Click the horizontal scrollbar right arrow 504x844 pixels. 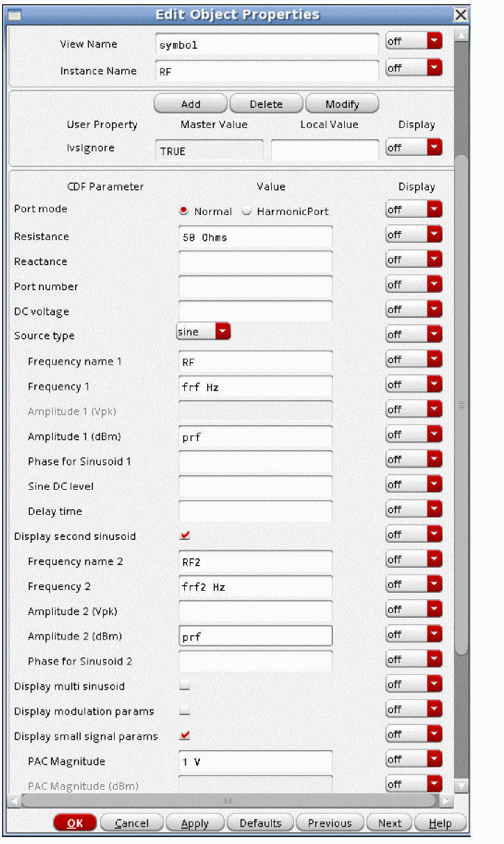[446, 801]
